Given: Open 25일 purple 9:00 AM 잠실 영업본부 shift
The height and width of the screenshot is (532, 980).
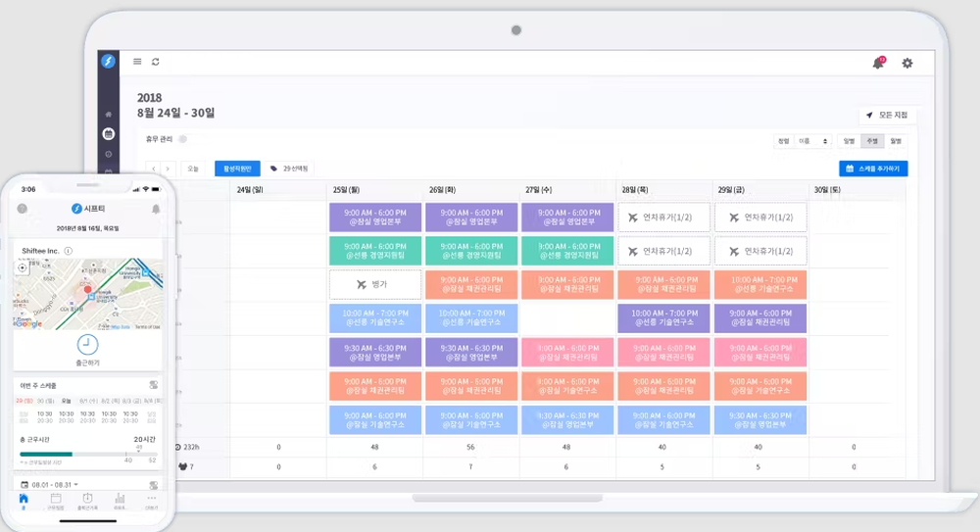Looking at the screenshot, I should 375,217.
